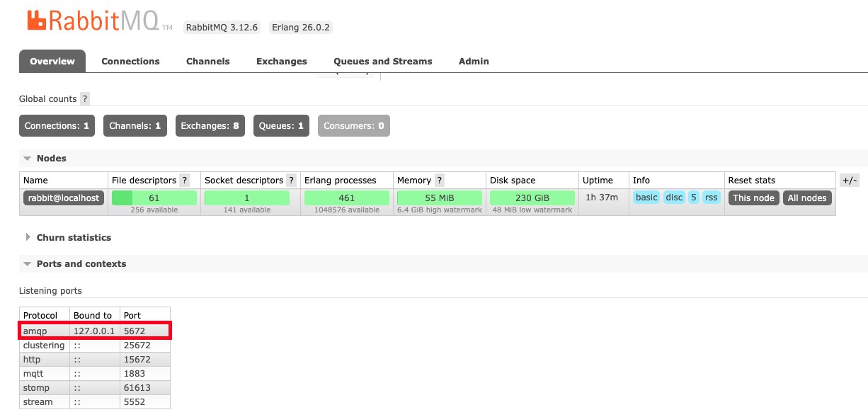Switch to the Overview tab
This screenshot has height=417, width=868.
point(52,61)
